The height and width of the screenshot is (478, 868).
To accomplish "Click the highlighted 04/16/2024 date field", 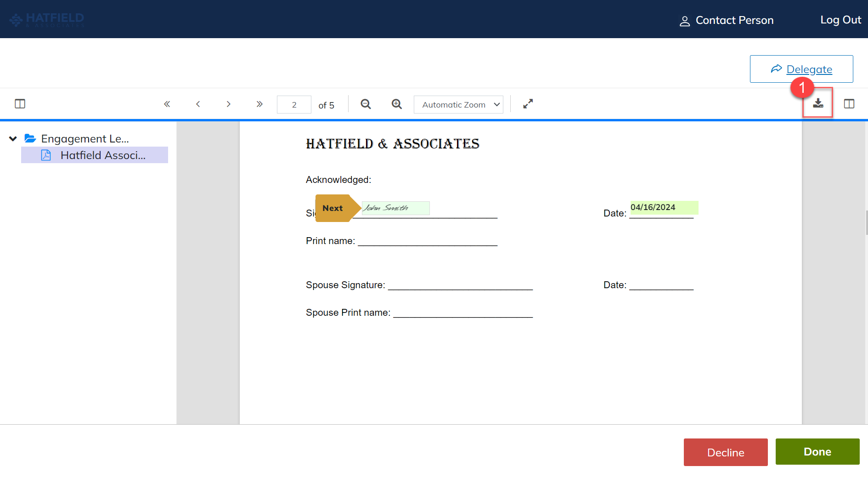I will point(664,208).
